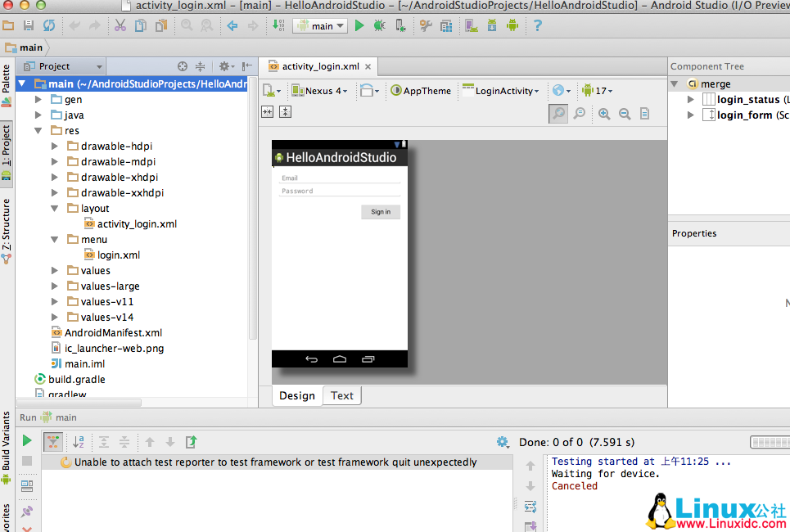790x532 pixels.
Task: Export test results from the Run toolbar
Action: (192, 442)
